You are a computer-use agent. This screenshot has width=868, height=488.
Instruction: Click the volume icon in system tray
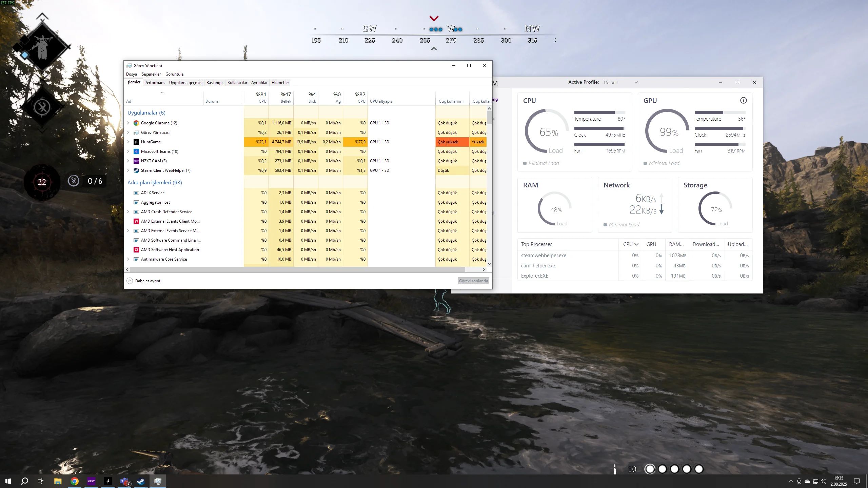click(x=824, y=481)
